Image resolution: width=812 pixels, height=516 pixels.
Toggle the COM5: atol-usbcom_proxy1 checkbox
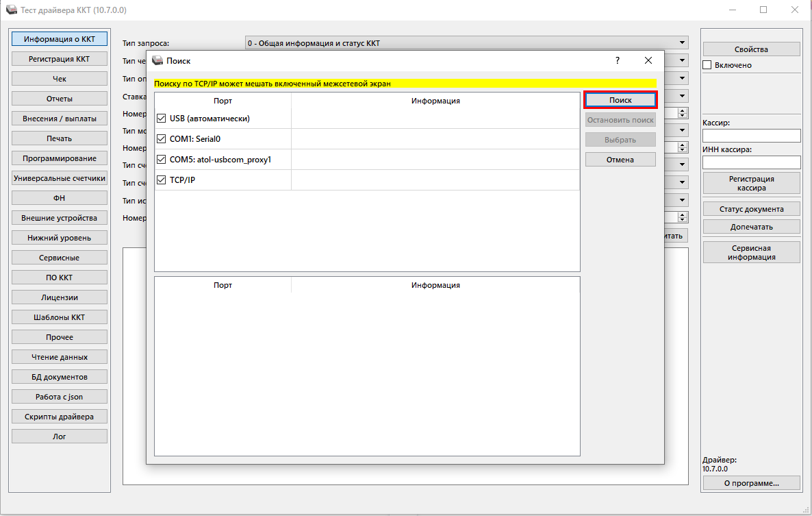(x=162, y=160)
